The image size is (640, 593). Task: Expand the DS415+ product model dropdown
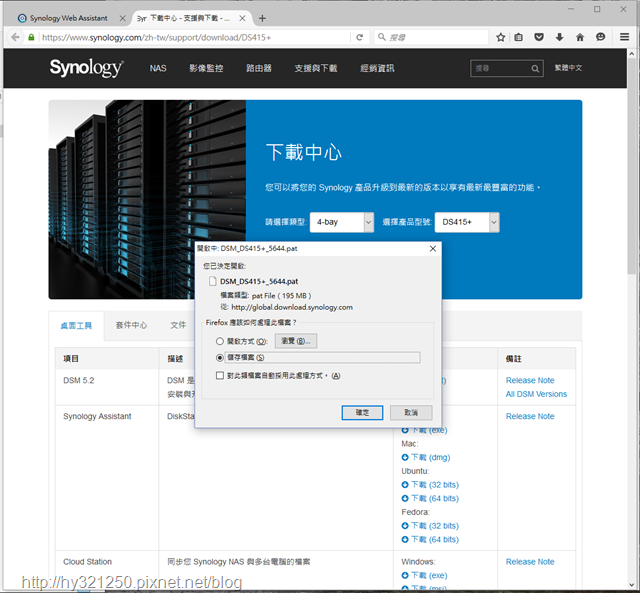pos(467,222)
